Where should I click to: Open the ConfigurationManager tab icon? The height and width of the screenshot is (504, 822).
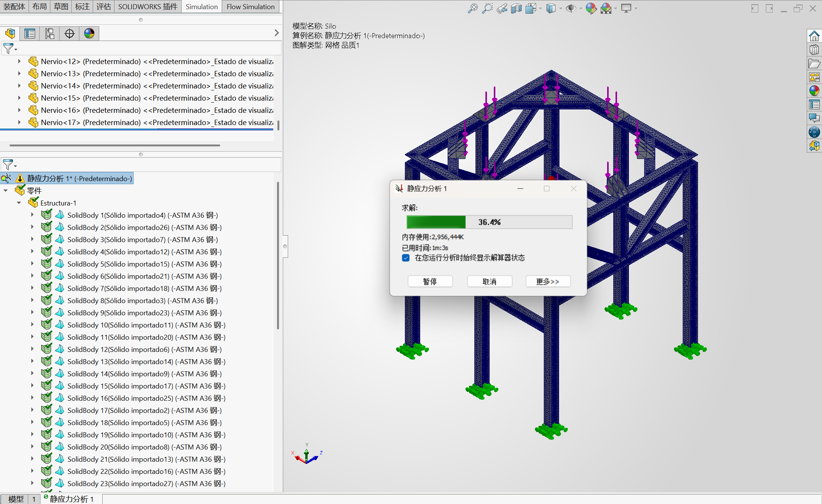[x=50, y=34]
